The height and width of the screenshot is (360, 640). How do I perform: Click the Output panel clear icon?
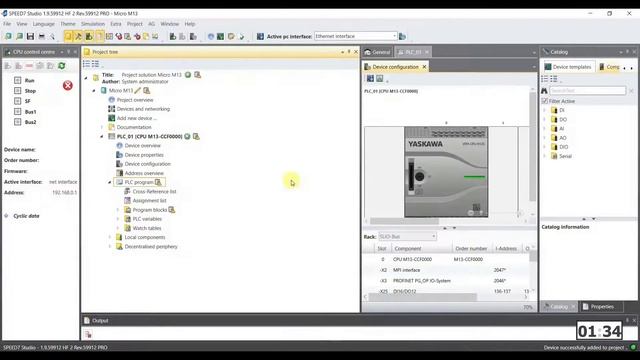pos(88,334)
